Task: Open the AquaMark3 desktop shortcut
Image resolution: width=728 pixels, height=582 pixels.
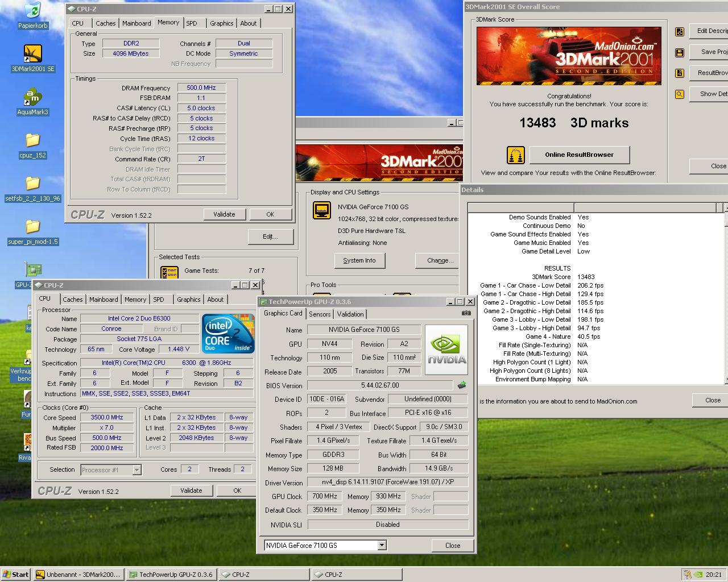Action: [32, 102]
